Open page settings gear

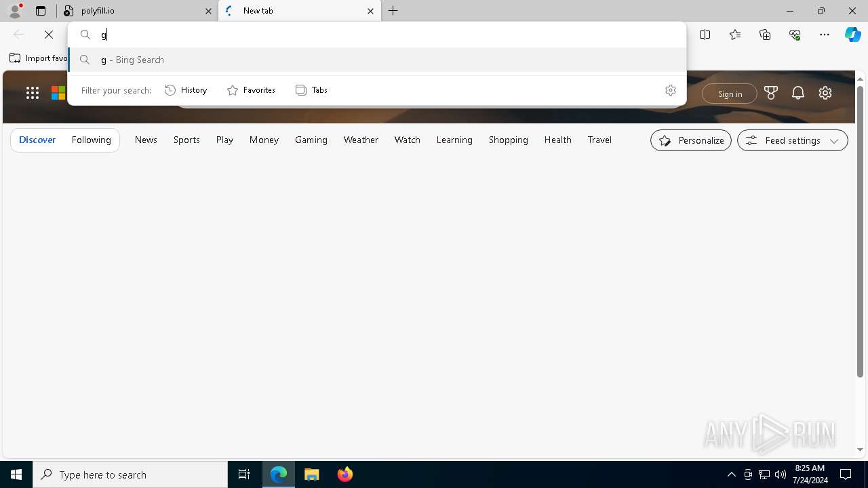(x=825, y=93)
